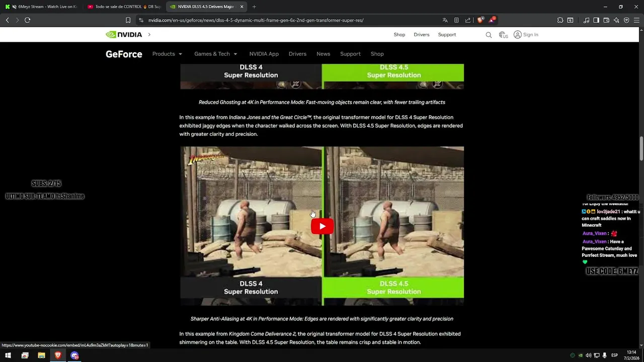Click the page vertical scrollbar thumb
The image size is (644, 362).
[641, 148]
